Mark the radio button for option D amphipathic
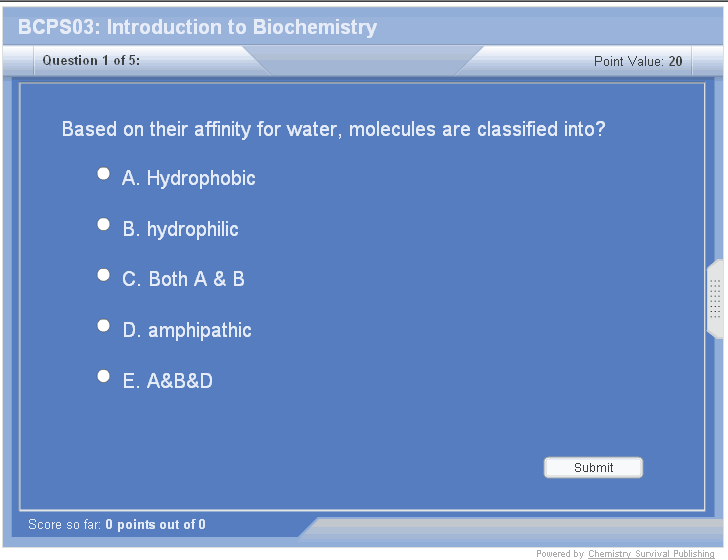Screen dimensions: 728x560 [x=103, y=326]
